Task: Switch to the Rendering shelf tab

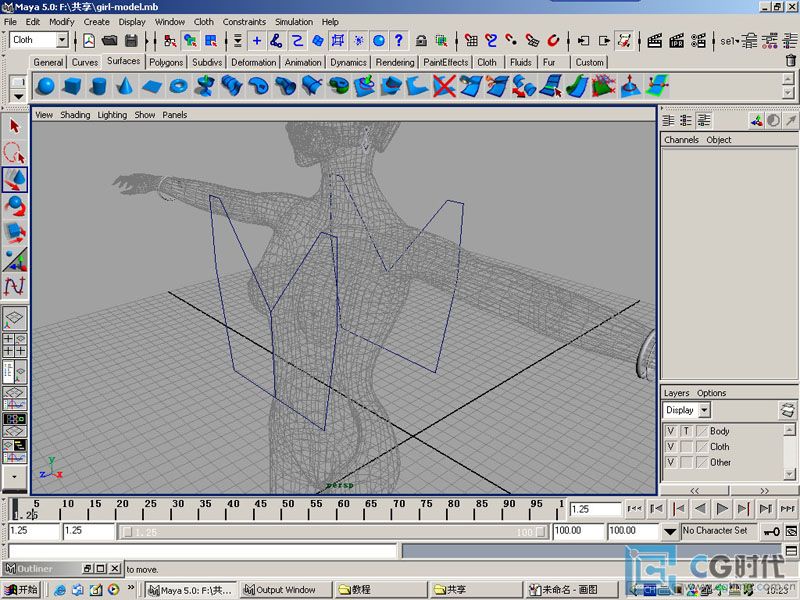Action: tap(395, 62)
